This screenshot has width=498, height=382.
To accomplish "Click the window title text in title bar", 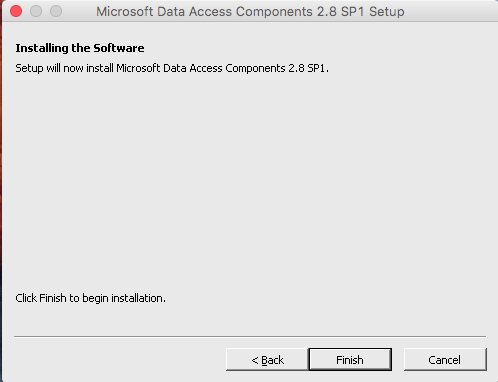I will pos(250,12).
